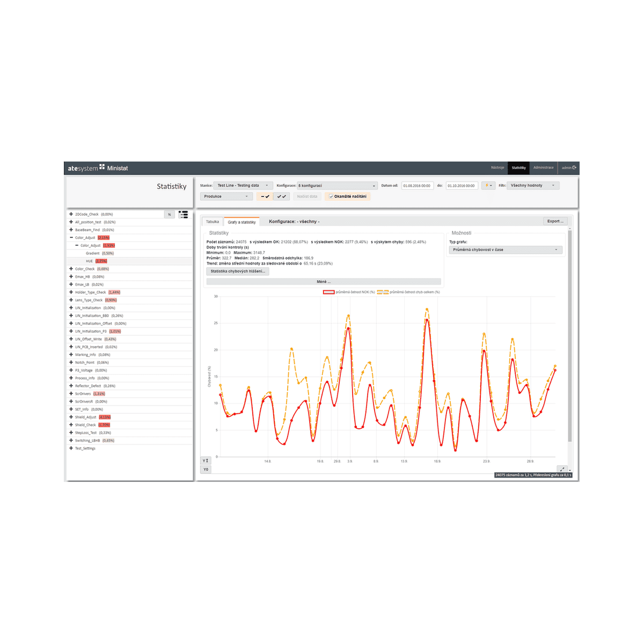Expand the SET_Info tree node
Viewport: 644px width, 644px height.
71,409
